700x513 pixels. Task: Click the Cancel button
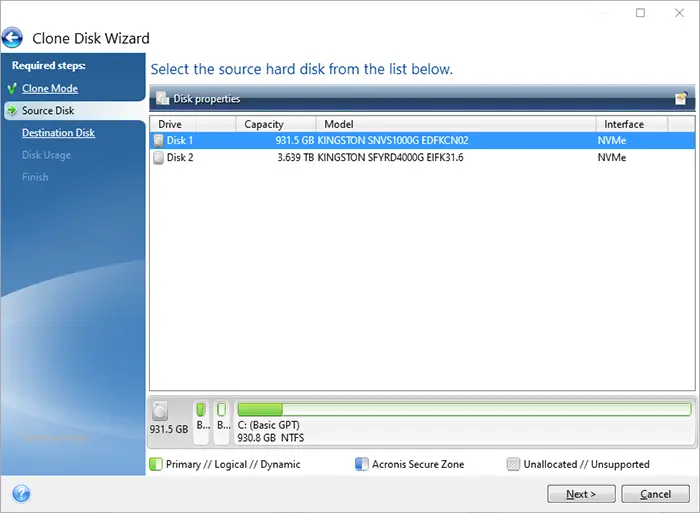coord(655,494)
